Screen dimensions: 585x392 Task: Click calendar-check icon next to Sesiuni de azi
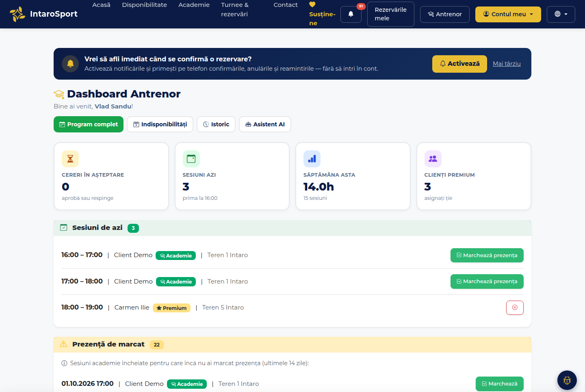[x=64, y=227]
